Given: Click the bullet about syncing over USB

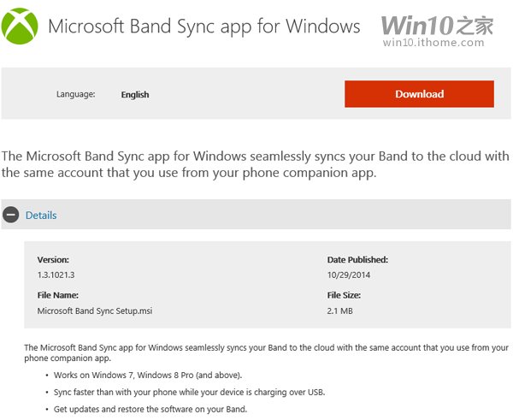Looking at the screenshot, I should pyautogui.click(x=190, y=392).
